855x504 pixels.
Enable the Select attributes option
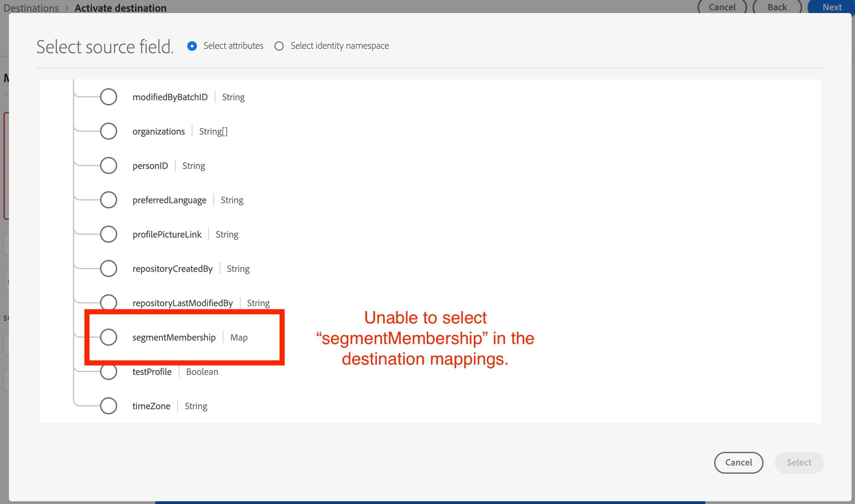click(x=192, y=46)
